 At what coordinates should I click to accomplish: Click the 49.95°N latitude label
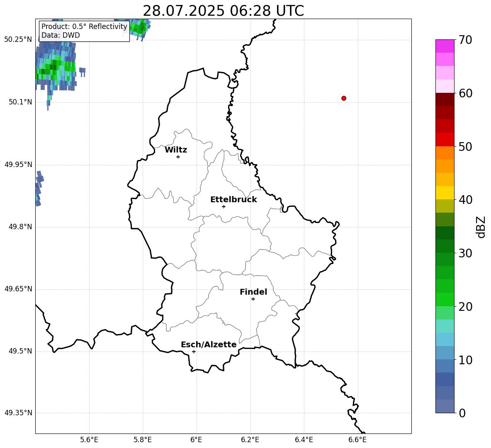point(18,165)
